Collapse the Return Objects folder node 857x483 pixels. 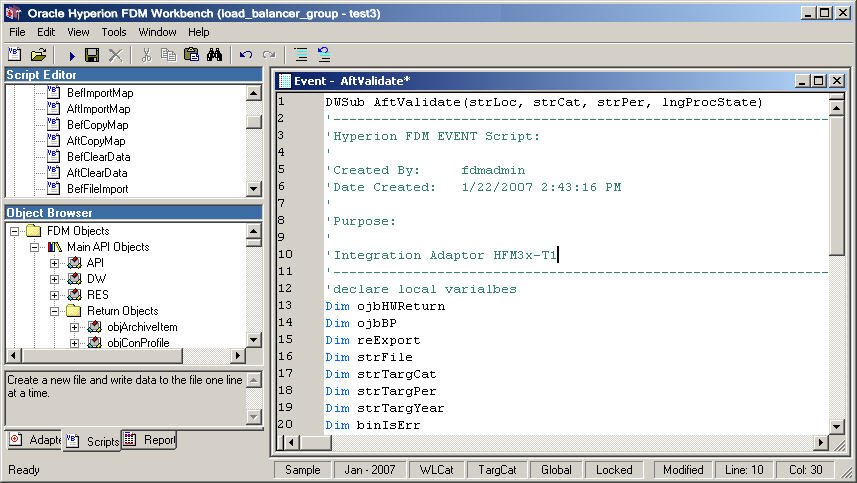55,311
